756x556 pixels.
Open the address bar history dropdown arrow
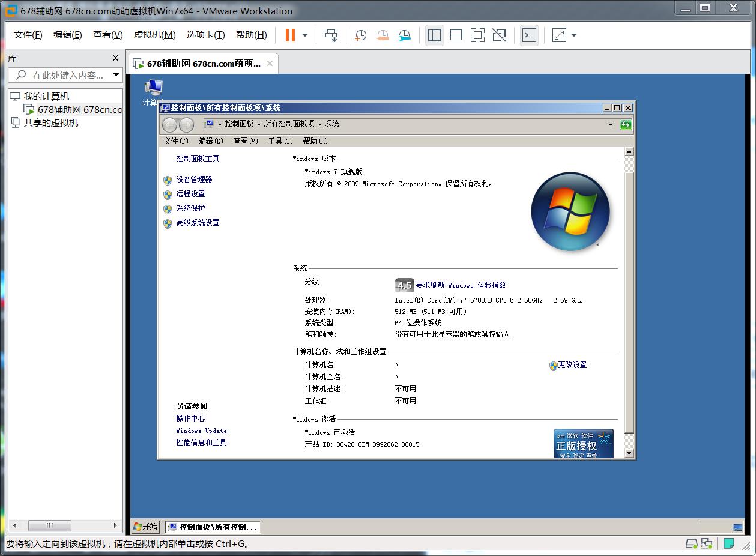pos(611,124)
